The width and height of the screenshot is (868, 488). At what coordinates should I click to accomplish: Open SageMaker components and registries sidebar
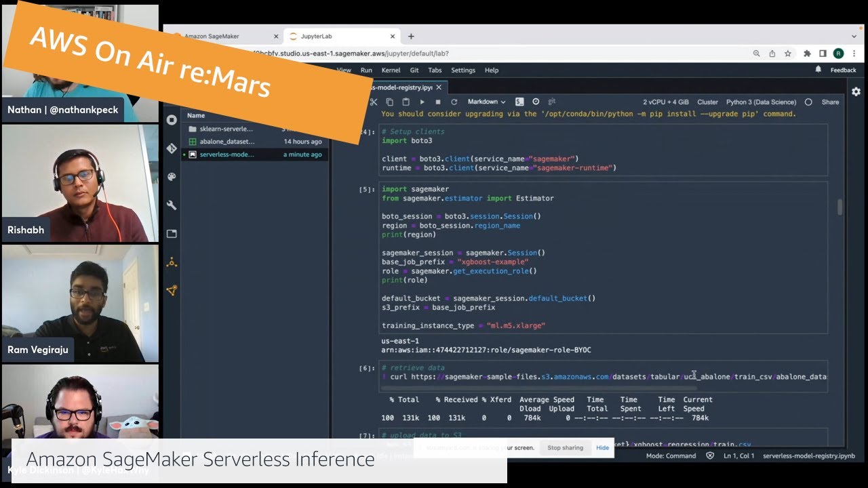pos(172,262)
